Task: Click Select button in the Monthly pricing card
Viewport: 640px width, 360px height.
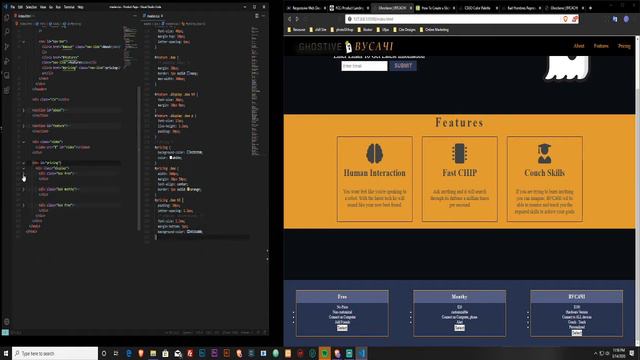Action: click(x=459, y=328)
